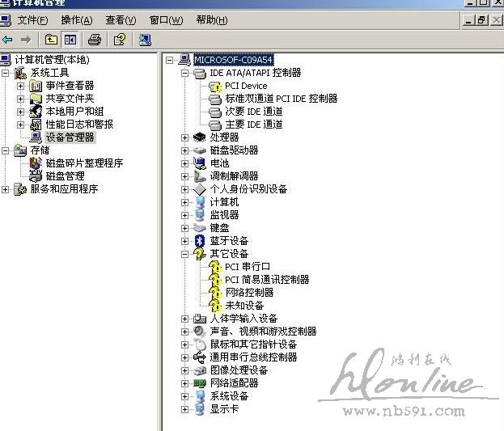
Task: Select 磁盘管理 in the left tree
Action: tap(66, 176)
